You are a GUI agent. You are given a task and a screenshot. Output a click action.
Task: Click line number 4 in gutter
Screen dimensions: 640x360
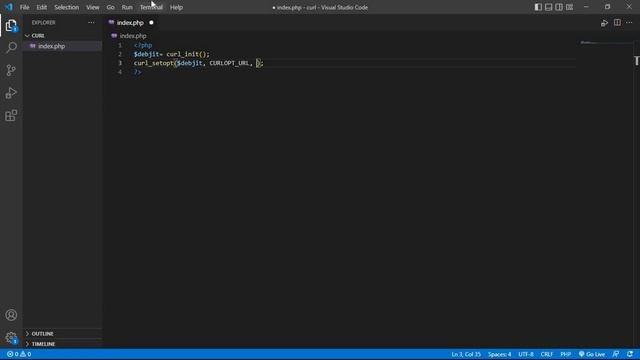120,72
